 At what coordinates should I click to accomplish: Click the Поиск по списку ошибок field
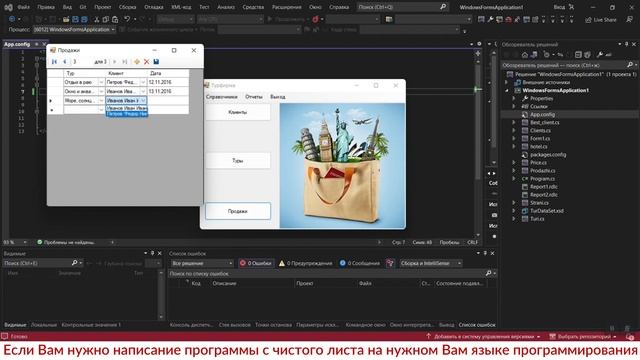coord(327,273)
